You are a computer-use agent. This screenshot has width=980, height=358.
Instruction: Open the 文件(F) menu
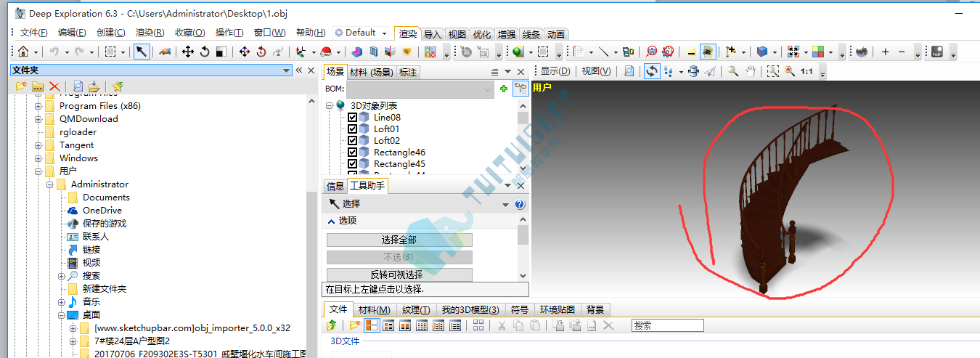pos(33,33)
